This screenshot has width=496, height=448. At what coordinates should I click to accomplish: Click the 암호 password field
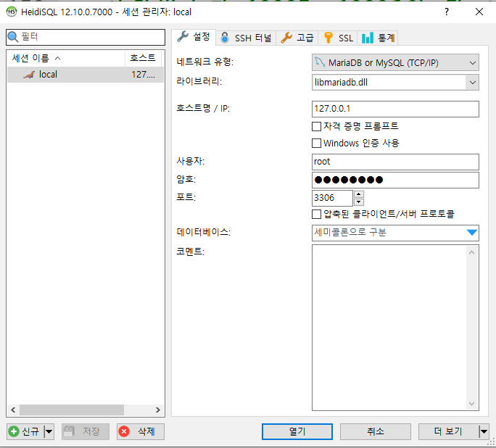(x=395, y=180)
